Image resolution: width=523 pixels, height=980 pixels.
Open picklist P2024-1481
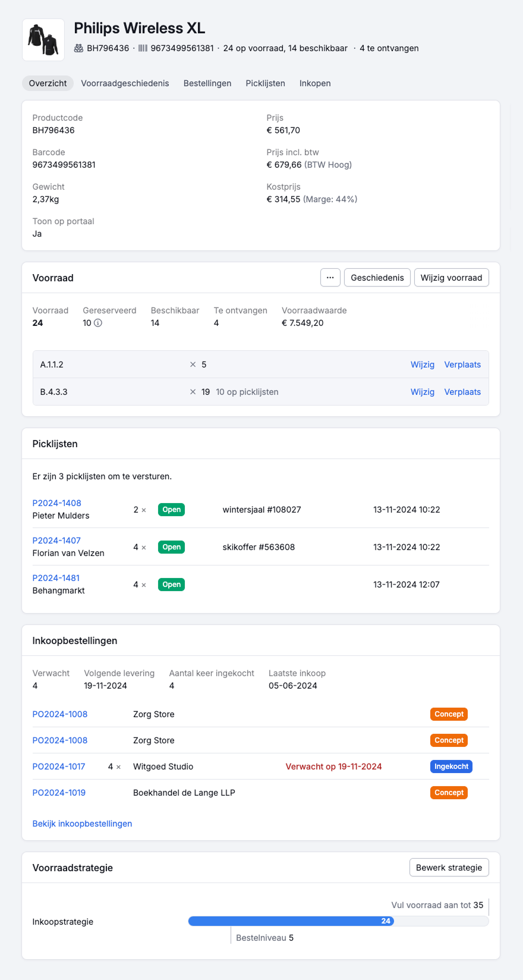(x=56, y=578)
